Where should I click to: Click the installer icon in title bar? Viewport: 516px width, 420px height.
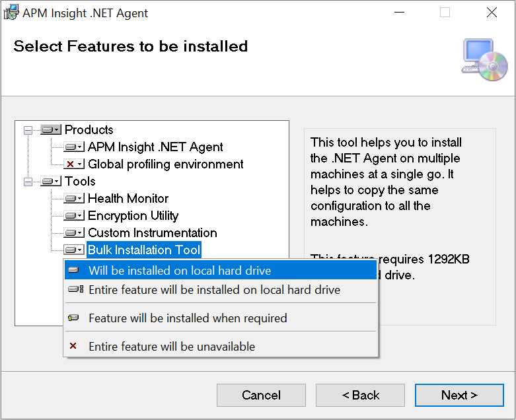click(11, 13)
